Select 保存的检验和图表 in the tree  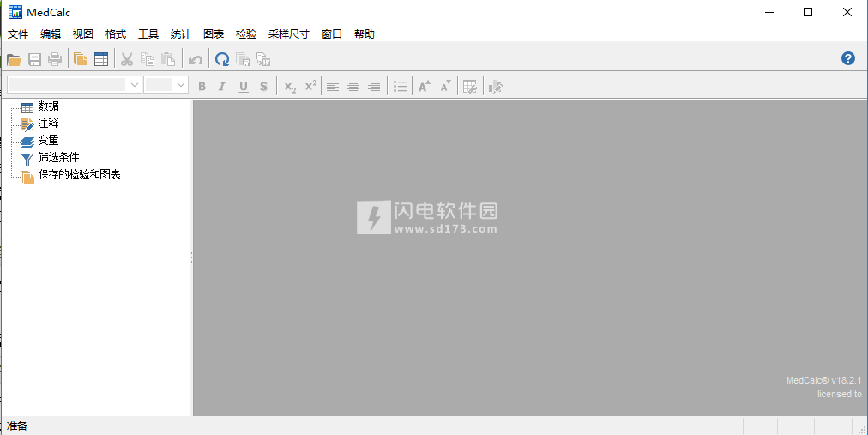pos(79,174)
